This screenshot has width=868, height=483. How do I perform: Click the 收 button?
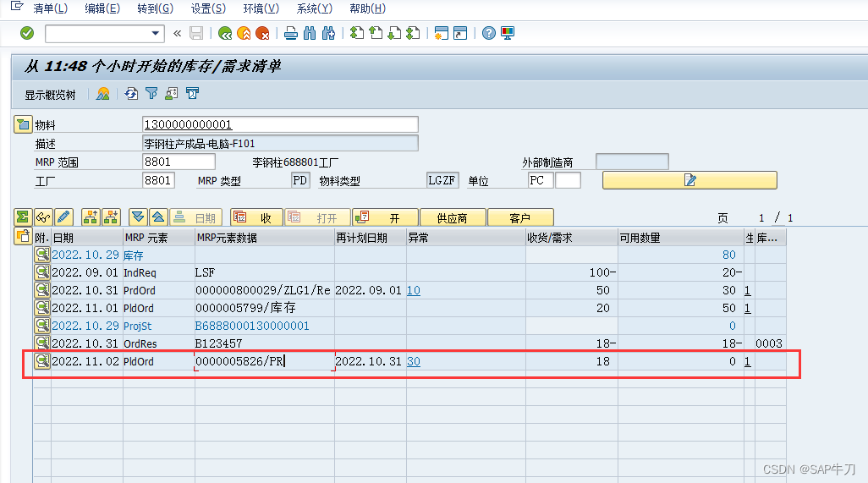257,217
